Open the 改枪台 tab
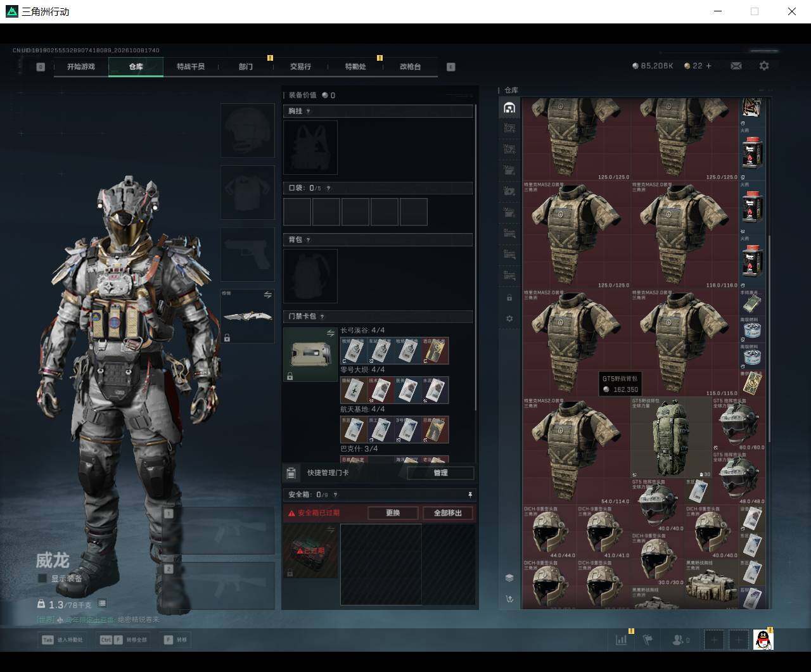This screenshot has height=672, width=811. tap(410, 67)
